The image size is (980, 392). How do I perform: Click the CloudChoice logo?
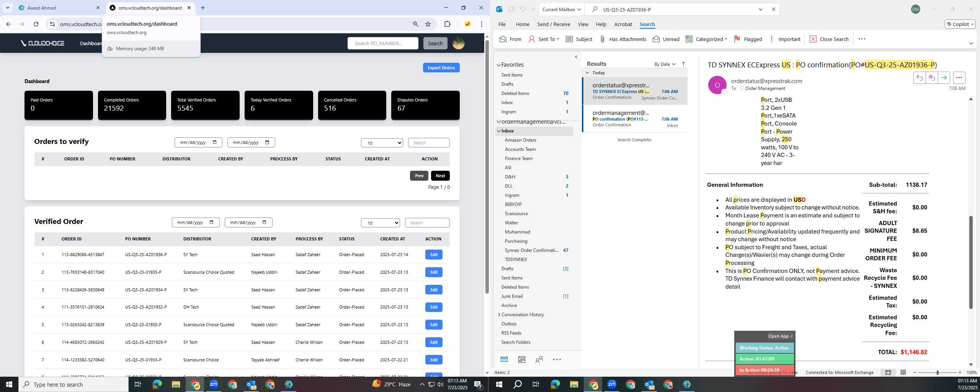click(x=42, y=43)
